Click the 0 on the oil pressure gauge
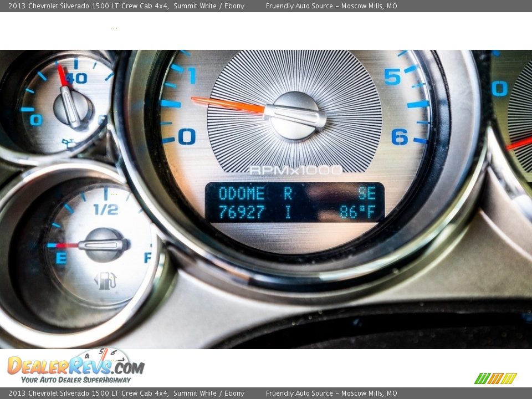 [36, 120]
